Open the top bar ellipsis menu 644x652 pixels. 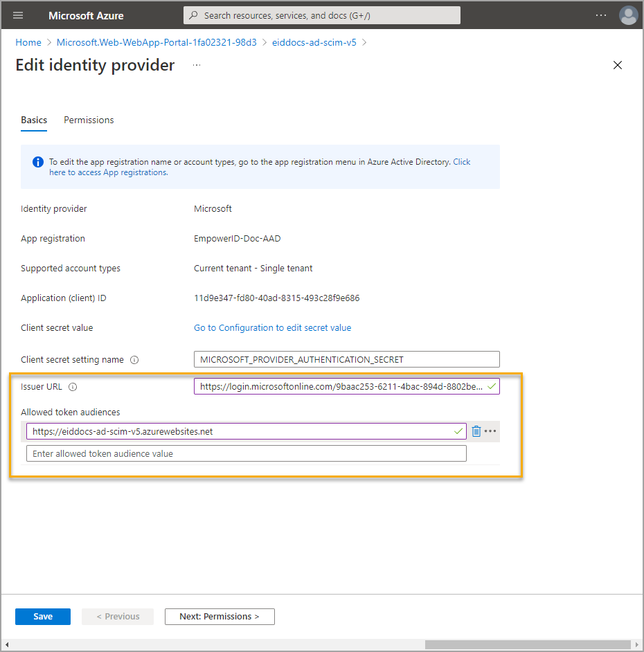pyautogui.click(x=600, y=15)
